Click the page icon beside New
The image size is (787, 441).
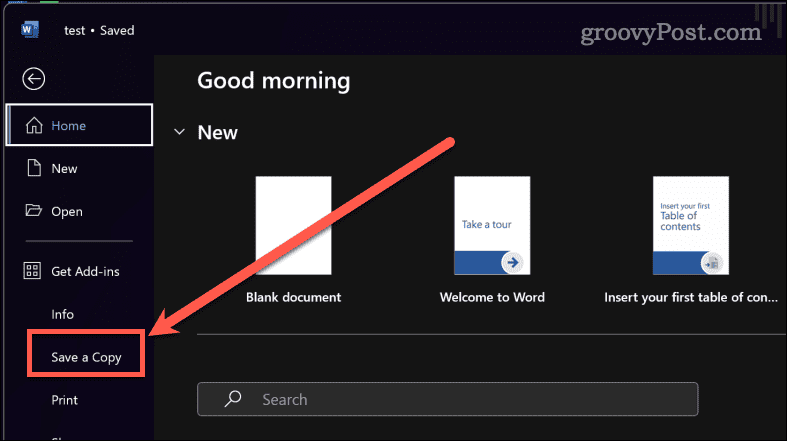point(34,168)
